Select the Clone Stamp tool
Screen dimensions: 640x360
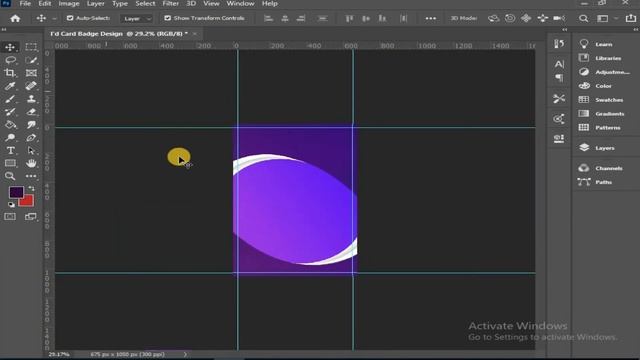click(x=31, y=99)
